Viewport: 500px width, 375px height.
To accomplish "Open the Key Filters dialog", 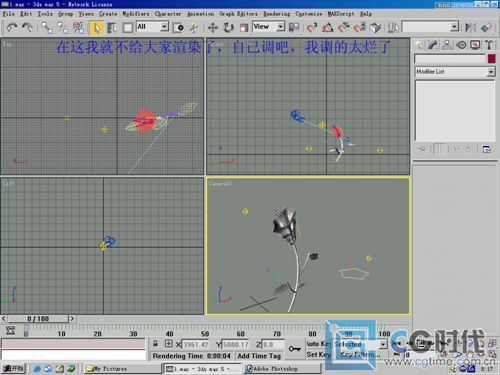I will pyautogui.click(x=360, y=354).
